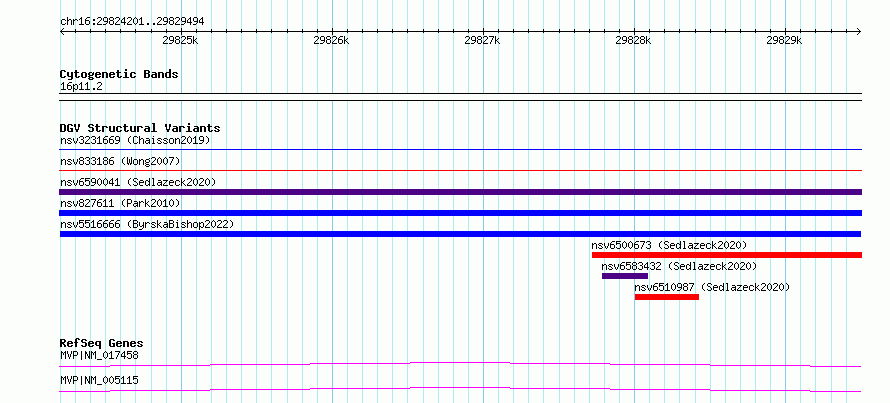The image size is (890, 403).
Task: Click the 29826k ruler tick label
Action: coord(331,40)
